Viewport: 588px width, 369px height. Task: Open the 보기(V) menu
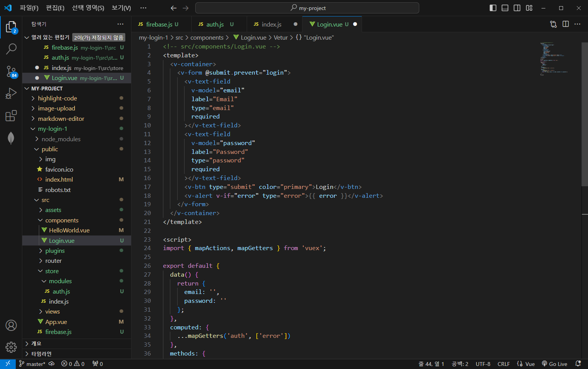tap(121, 8)
